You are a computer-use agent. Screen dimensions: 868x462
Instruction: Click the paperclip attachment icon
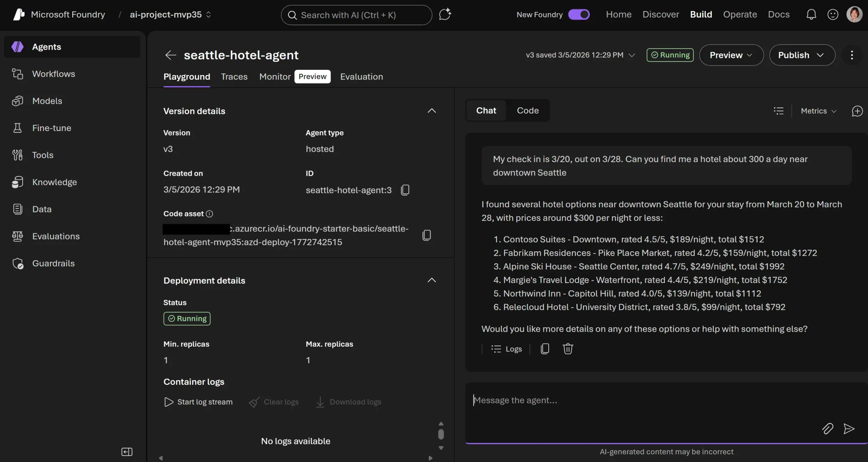pyautogui.click(x=827, y=429)
